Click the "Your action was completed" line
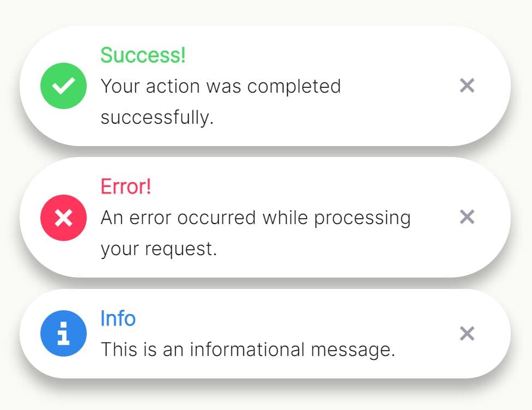 [220, 86]
